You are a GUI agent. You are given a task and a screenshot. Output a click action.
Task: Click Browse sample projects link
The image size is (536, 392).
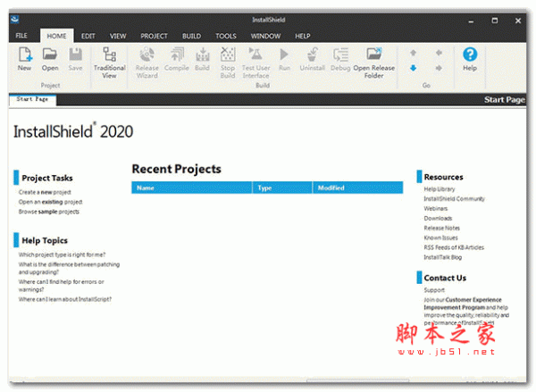[x=49, y=212]
